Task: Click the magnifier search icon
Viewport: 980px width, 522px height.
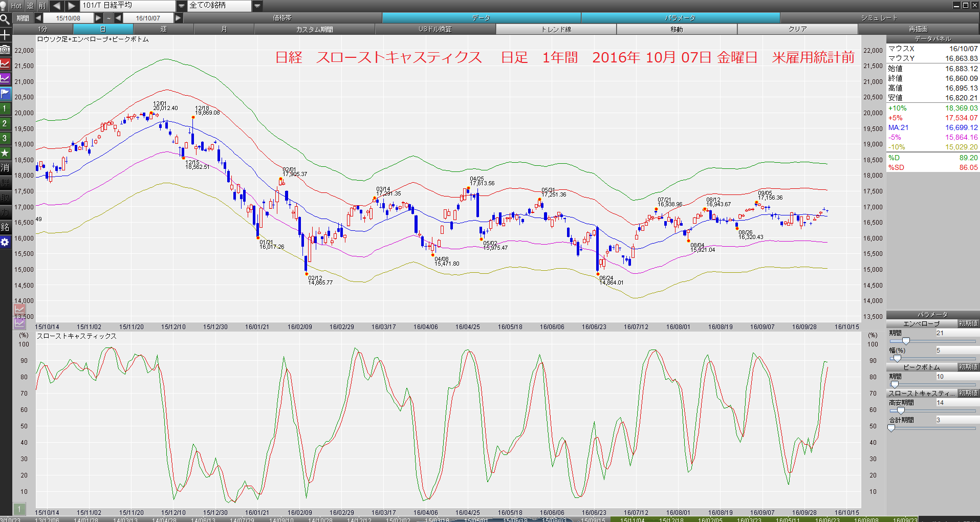Action: point(5,20)
